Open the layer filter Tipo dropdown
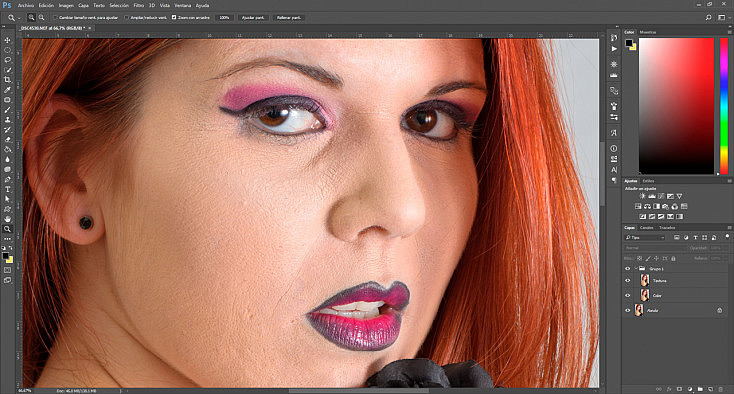The image size is (734, 394). [645, 238]
